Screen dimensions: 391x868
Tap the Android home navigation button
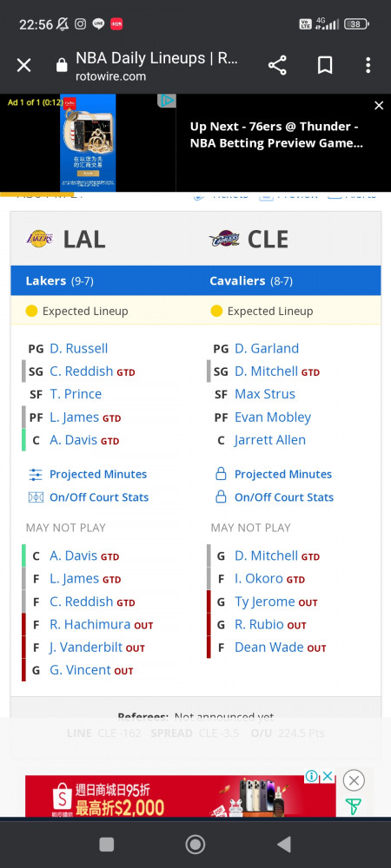[x=195, y=845]
